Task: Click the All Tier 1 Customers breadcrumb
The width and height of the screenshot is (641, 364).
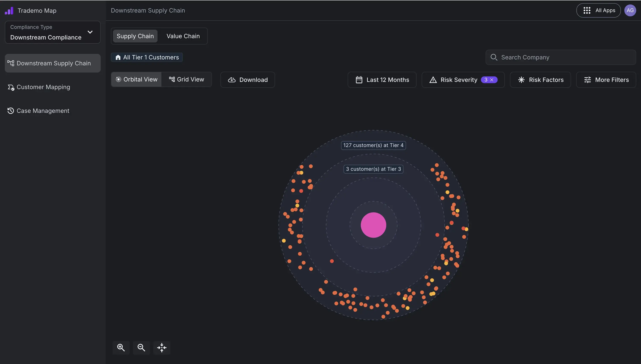Action: click(x=147, y=57)
